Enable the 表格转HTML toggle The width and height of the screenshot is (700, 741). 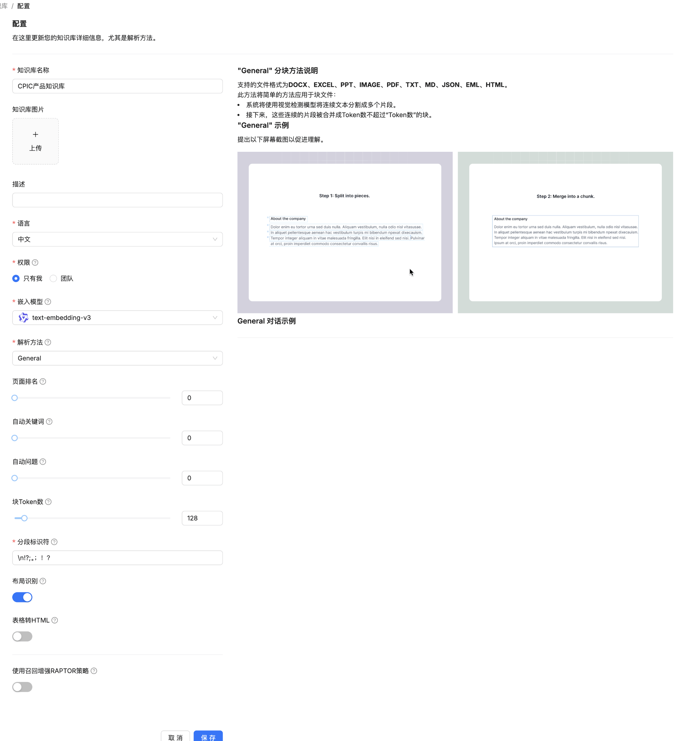point(22,636)
